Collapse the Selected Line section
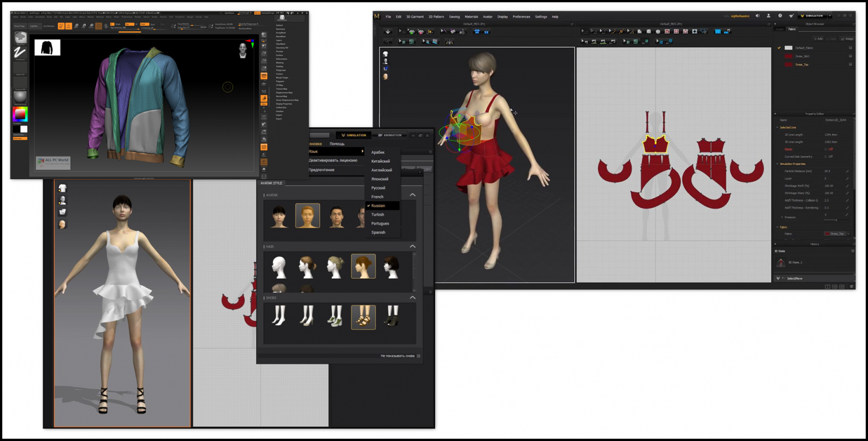The image size is (868, 441). 778,128
